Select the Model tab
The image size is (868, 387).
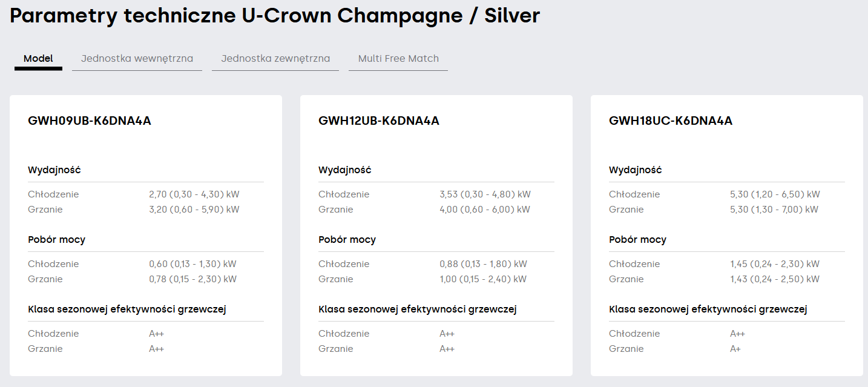[38, 59]
